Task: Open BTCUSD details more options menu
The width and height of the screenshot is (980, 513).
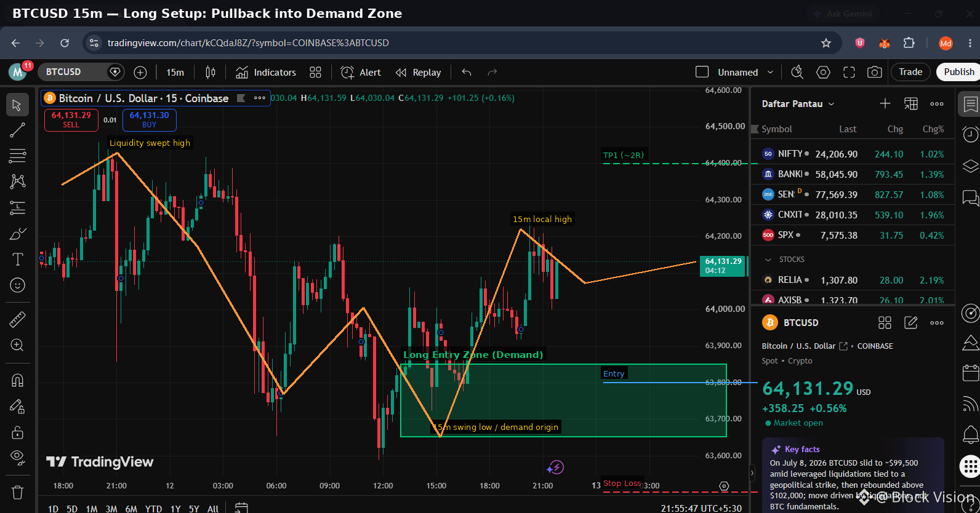Action: (937, 322)
